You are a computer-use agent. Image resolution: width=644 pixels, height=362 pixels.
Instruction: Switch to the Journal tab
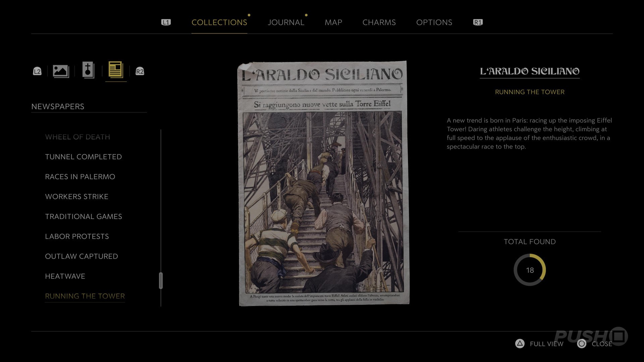point(286,22)
